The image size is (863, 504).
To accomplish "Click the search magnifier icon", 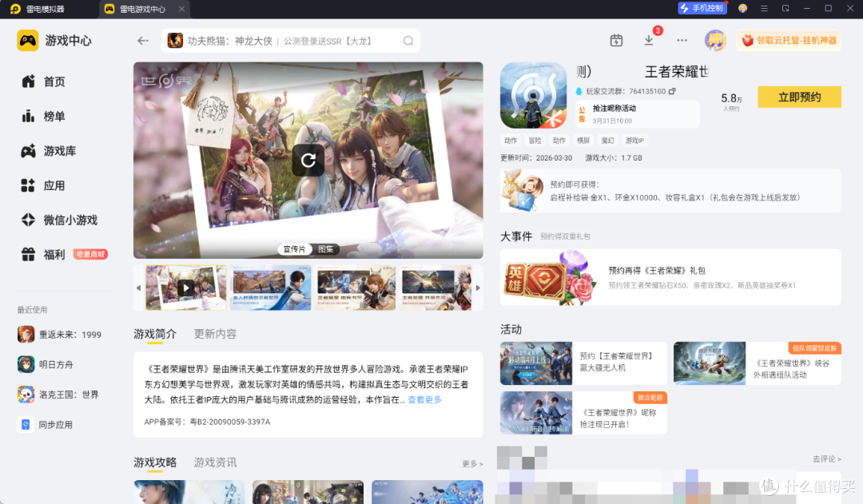I will (408, 41).
